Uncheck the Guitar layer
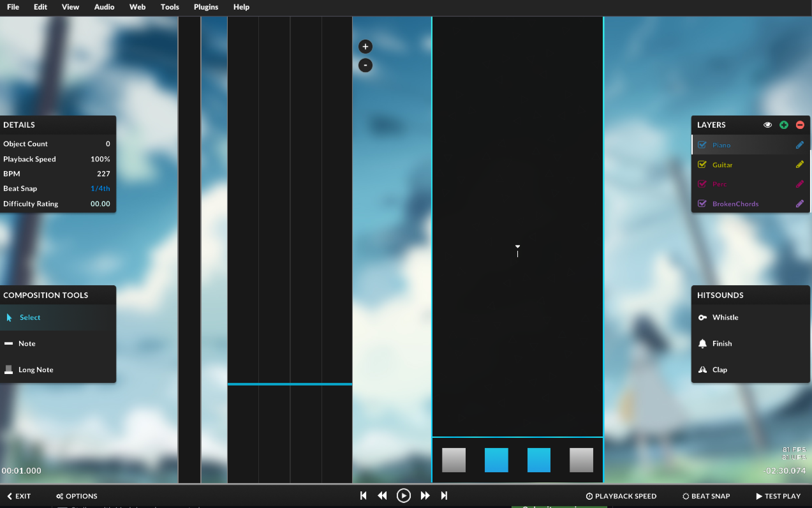812x508 pixels. pos(703,164)
